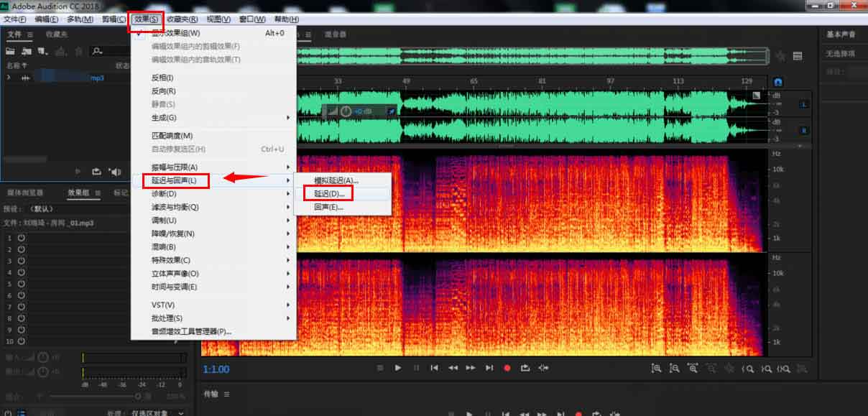Toggle power for effects rack slot 5
The image size is (868, 416).
[22, 284]
